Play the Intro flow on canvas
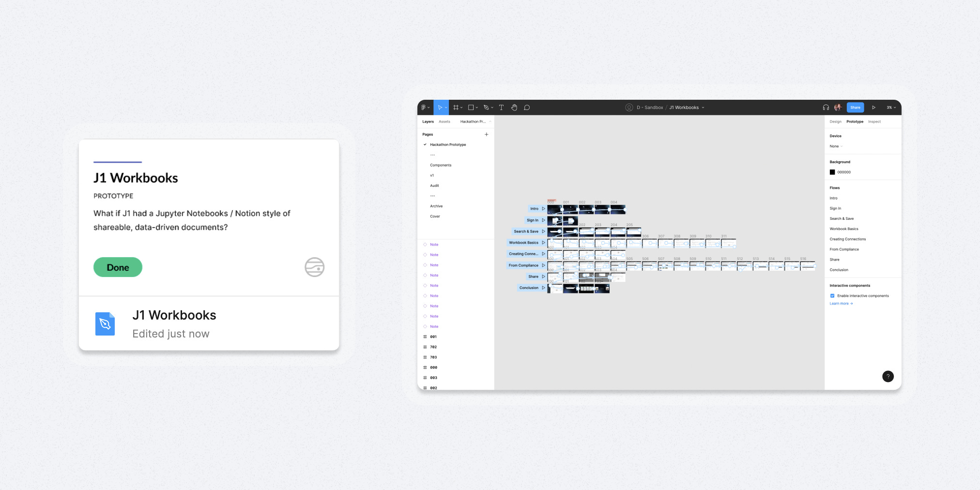 [543, 209]
